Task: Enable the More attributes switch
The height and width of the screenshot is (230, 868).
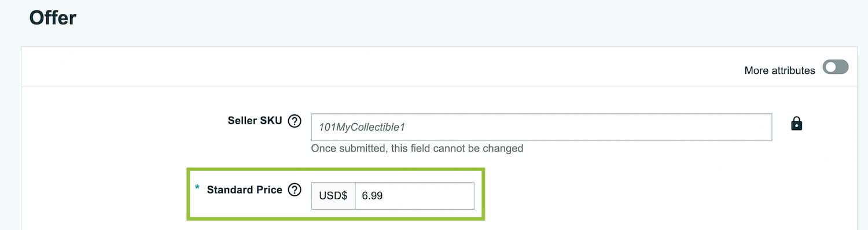Action: tap(836, 68)
